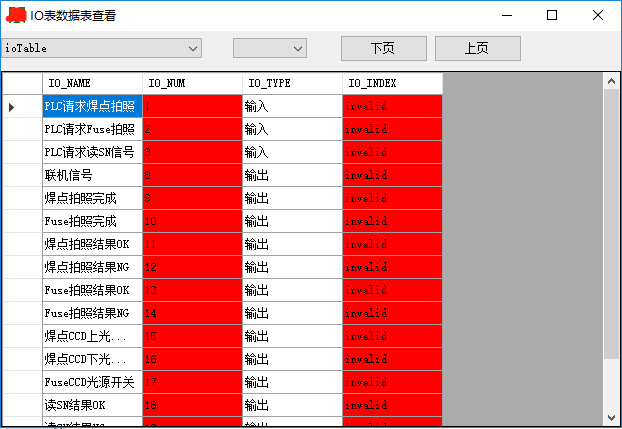Image resolution: width=622 pixels, height=429 pixels.
Task: Click 输出 type cell in 焊点拍照完成 row
Action: pos(292,198)
